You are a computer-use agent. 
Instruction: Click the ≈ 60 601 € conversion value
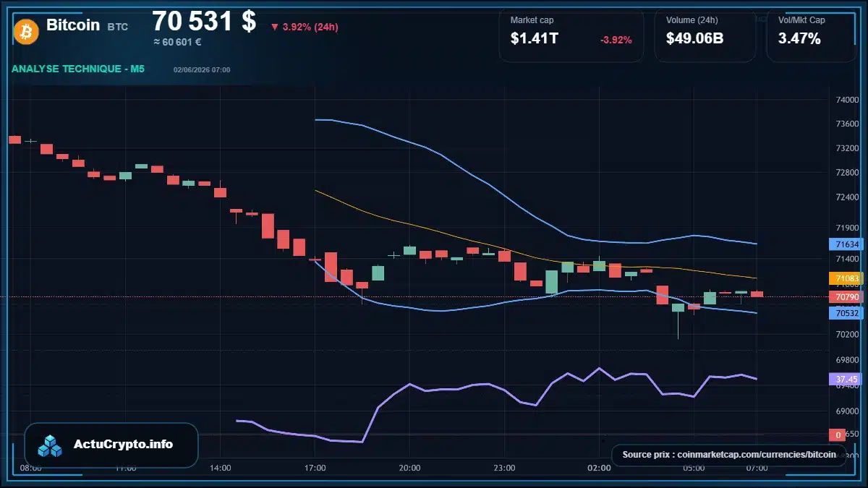pyautogui.click(x=177, y=42)
